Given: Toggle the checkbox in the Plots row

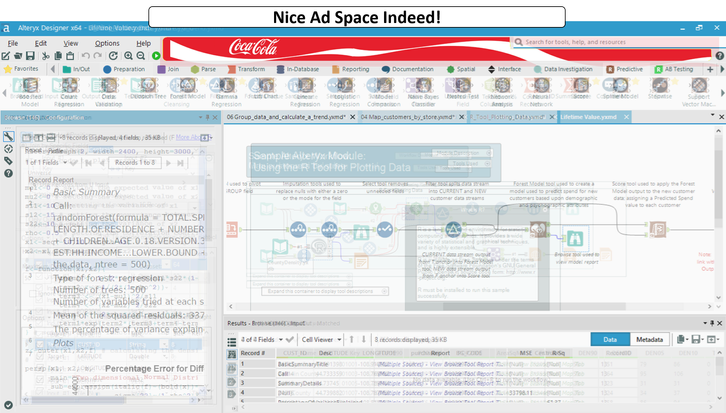Looking at the screenshot, I should pyautogui.click(x=40, y=344).
